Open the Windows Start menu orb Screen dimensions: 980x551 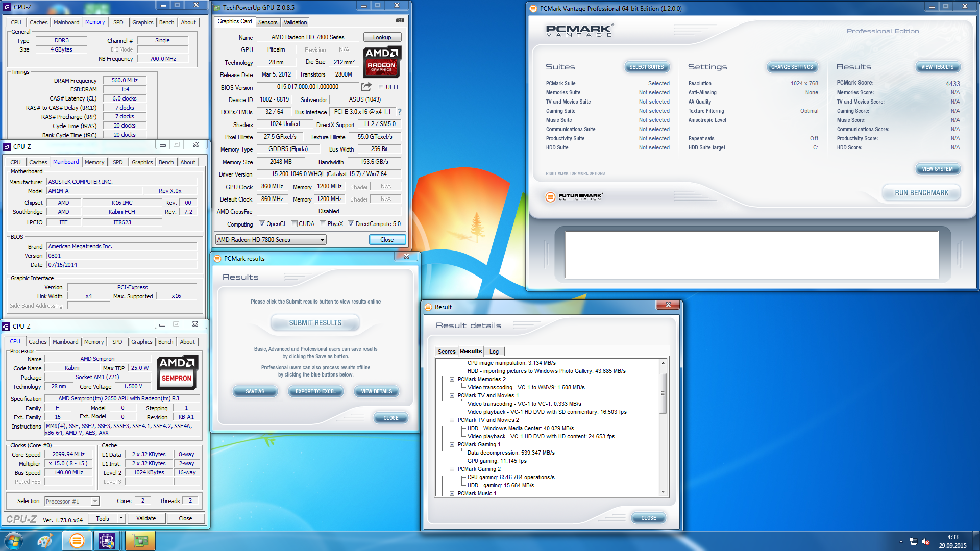click(x=14, y=541)
